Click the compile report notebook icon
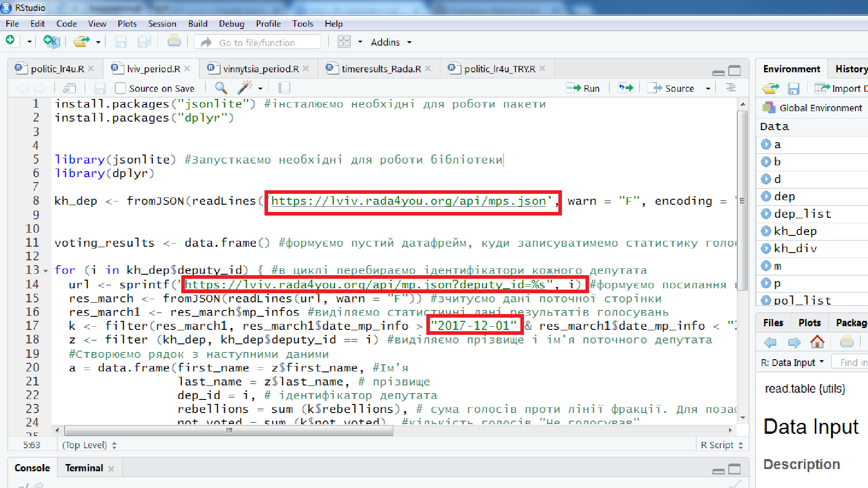 click(284, 88)
